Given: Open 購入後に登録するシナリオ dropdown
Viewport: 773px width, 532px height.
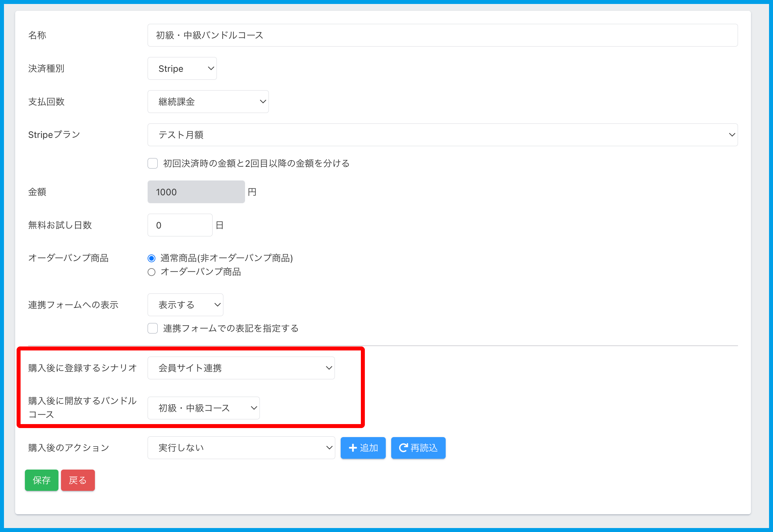Looking at the screenshot, I should [241, 368].
